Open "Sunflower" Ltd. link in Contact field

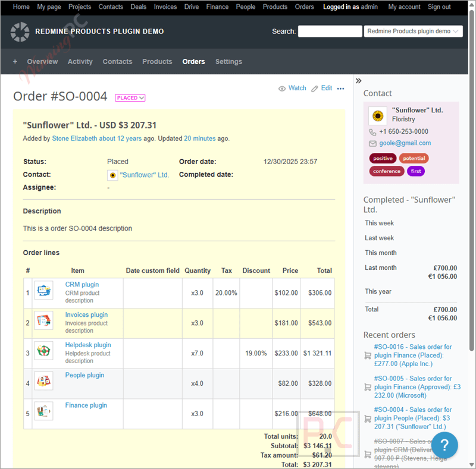144,175
